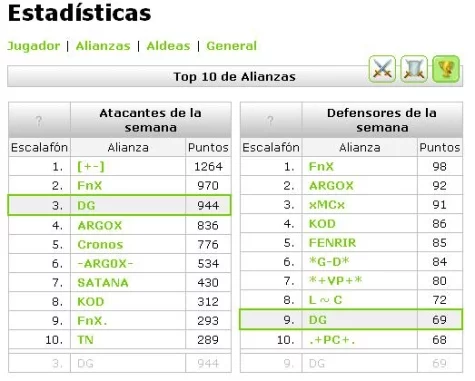Open the SATANA alliance link
This screenshot has width=475, height=381.
tap(103, 283)
